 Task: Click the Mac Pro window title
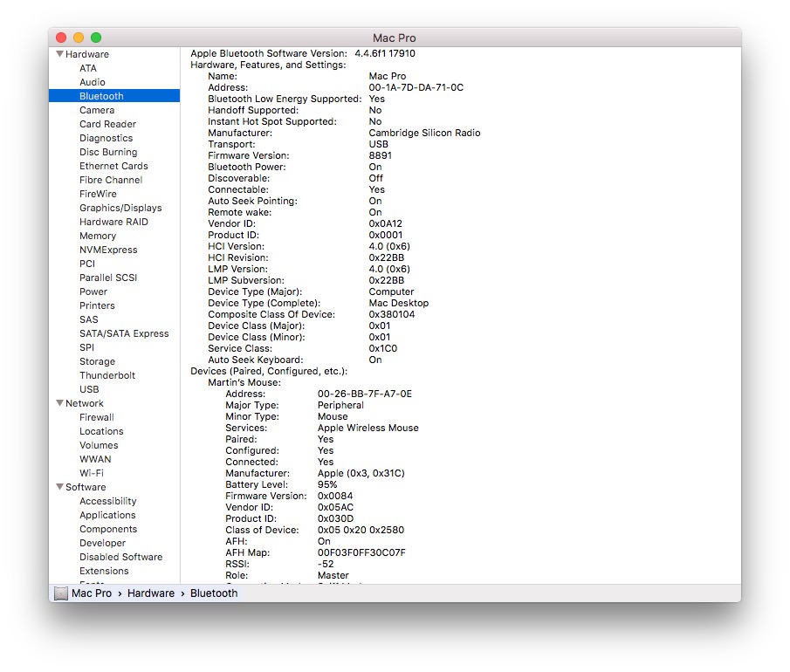[x=395, y=38]
